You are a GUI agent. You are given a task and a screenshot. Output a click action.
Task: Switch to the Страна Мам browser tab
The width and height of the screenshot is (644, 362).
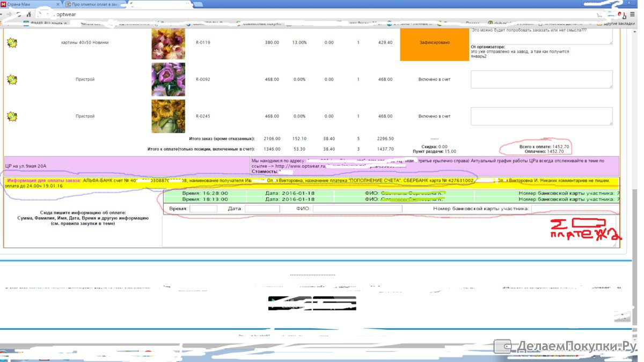tap(30, 4)
